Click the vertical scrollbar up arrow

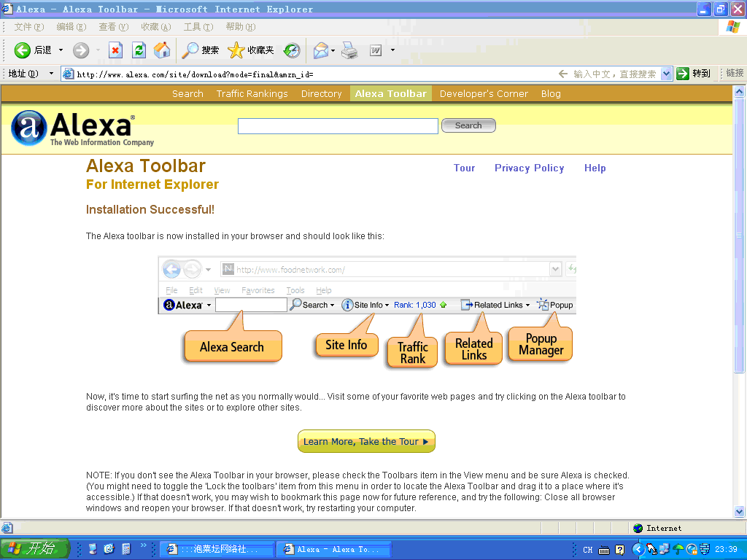tap(740, 91)
